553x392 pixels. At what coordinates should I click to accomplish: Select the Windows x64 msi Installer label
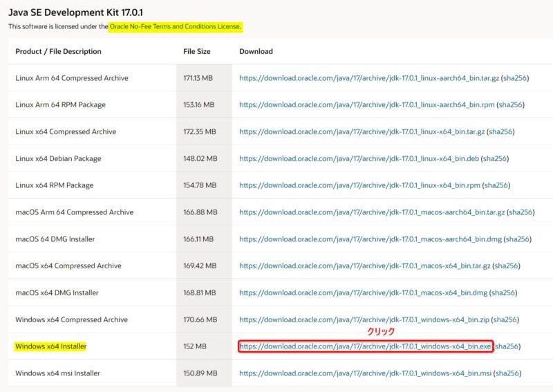point(57,373)
